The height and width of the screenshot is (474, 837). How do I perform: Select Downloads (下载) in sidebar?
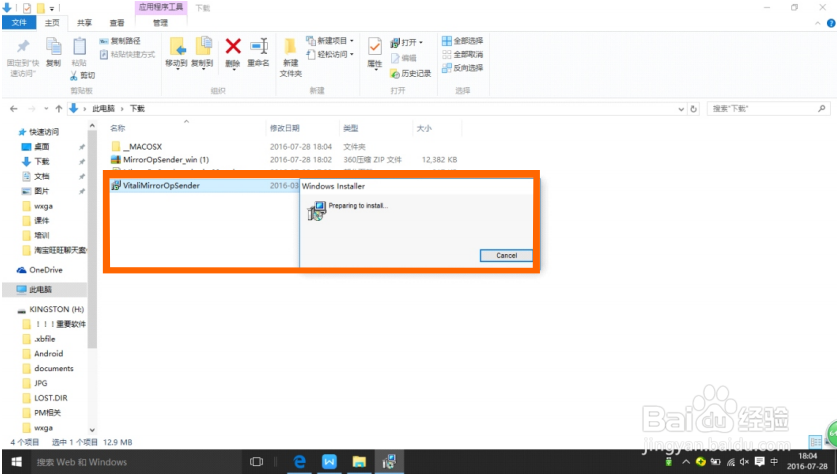click(x=42, y=161)
